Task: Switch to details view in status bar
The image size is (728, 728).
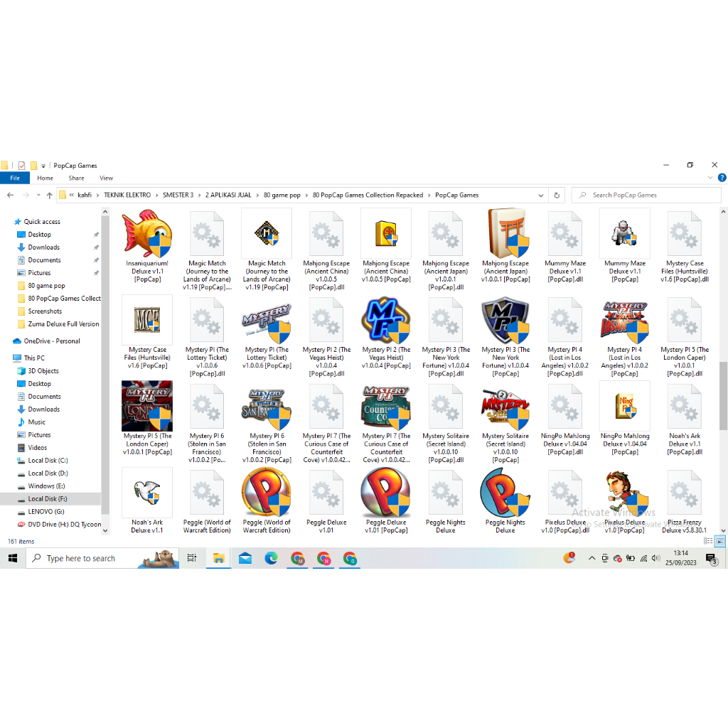Action: [x=708, y=541]
